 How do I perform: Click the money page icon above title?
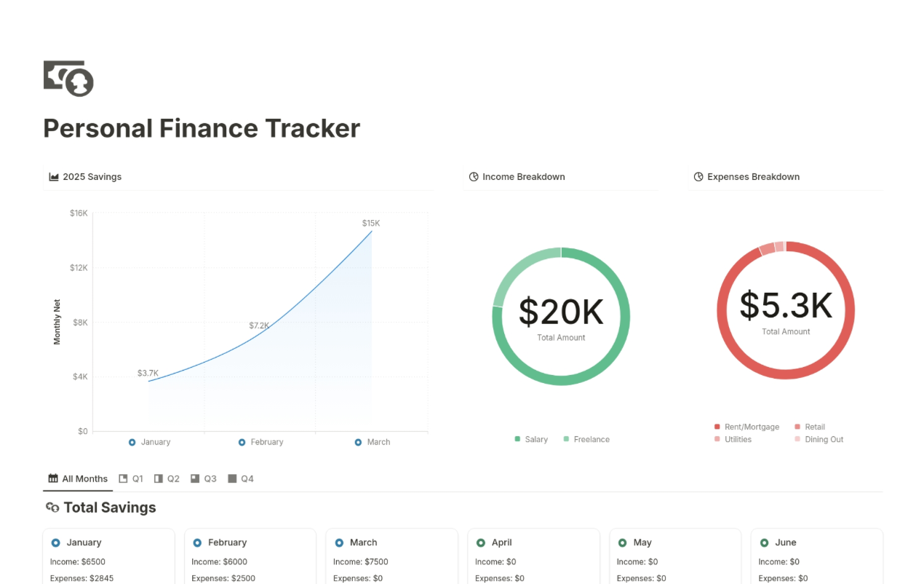[68, 79]
